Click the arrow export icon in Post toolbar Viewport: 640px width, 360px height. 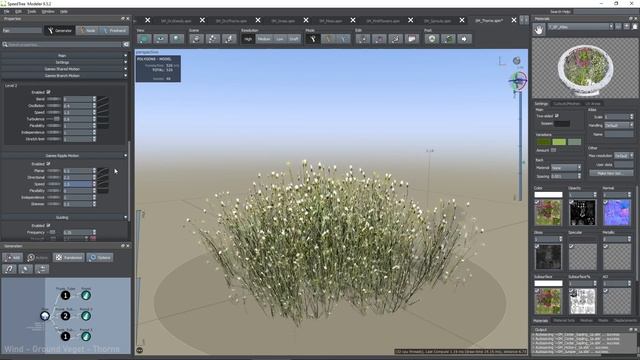(x=464, y=39)
